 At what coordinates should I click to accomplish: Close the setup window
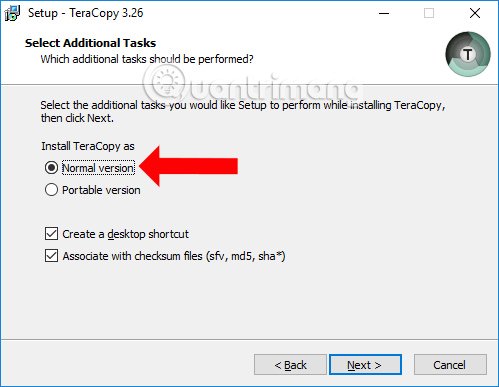coord(475,13)
